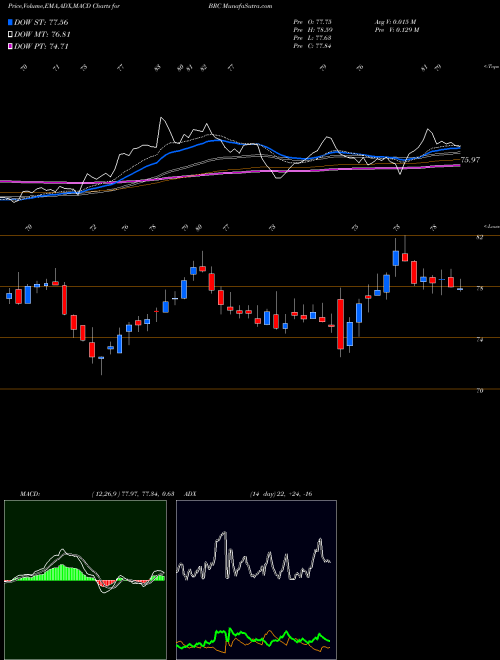The height and width of the screenshot is (660, 500).
Task: Click the last blue candle on the right
Action: coord(460,289)
